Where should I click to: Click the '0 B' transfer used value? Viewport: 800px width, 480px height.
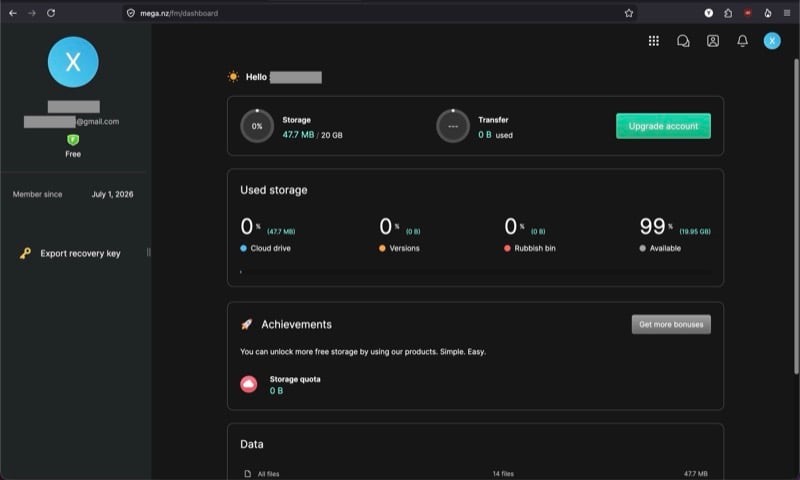(x=485, y=135)
